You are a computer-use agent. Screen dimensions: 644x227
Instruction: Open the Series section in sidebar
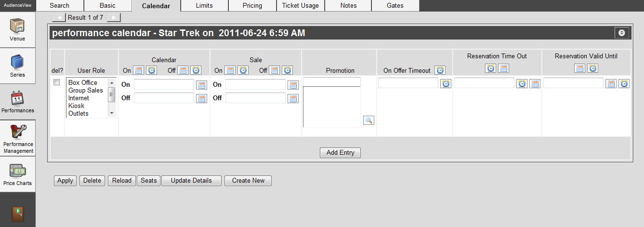pyautogui.click(x=17, y=66)
